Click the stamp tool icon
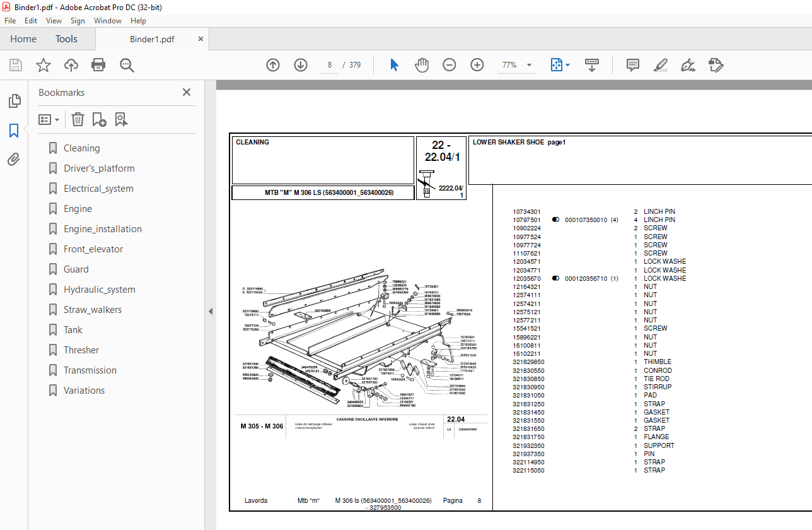 [x=716, y=65]
